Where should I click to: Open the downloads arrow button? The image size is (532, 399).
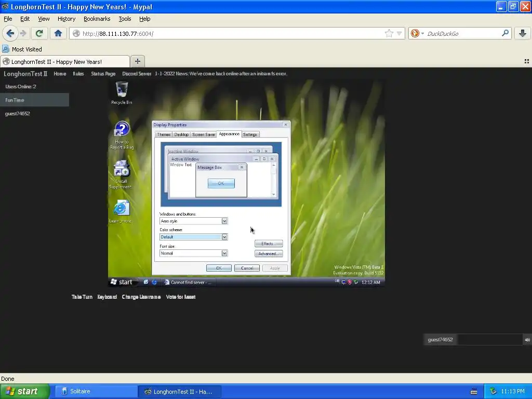pyautogui.click(x=523, y=33)
